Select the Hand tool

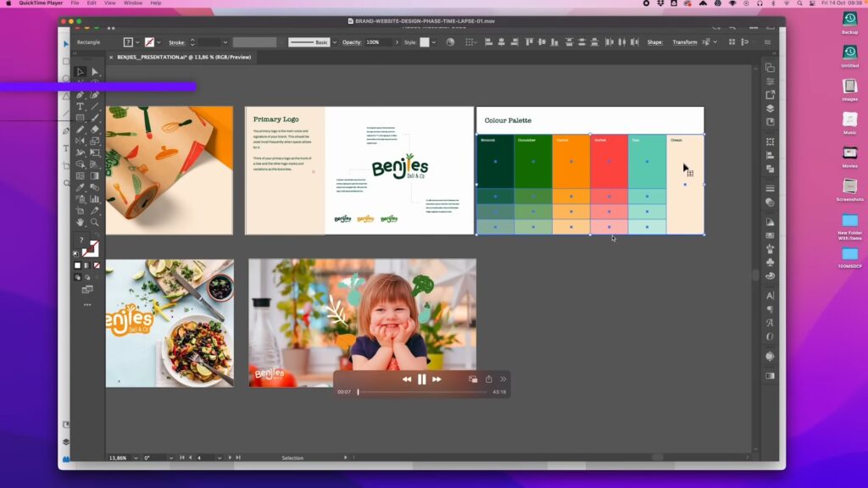pyautogui.click(x=81, y=223)
